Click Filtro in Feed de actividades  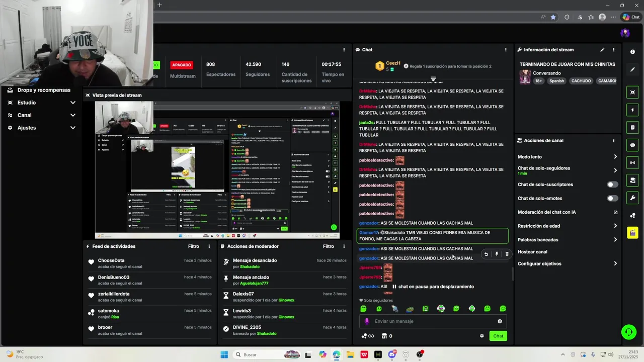(x=194, y=246)
